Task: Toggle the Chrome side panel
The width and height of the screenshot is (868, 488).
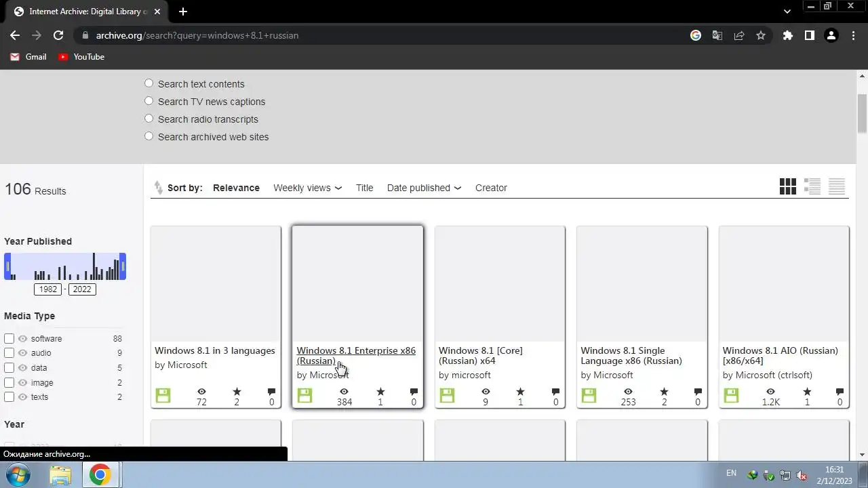Action: [809, 35]
